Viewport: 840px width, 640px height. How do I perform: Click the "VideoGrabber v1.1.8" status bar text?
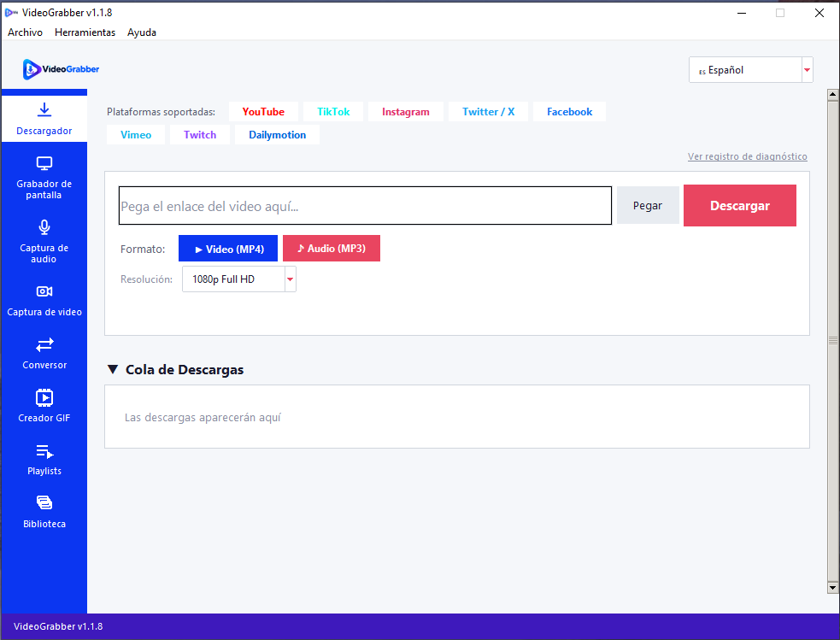(x=58, y=626)
